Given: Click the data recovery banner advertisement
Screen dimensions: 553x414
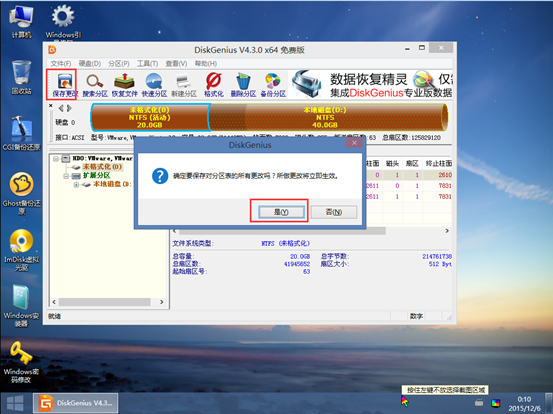Looking at the screenshot, I should [371, 84].
